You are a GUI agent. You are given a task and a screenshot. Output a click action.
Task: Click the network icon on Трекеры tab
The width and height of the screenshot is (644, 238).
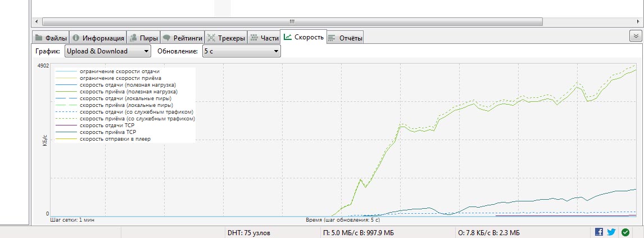(x=211, y=38)
